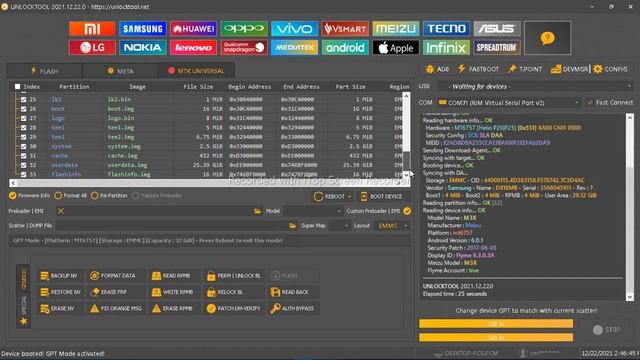Viewport: 640px width, 360px height.
Task: Toggle the Custom Preloader EMI check
Action: [x=407, y=211]
